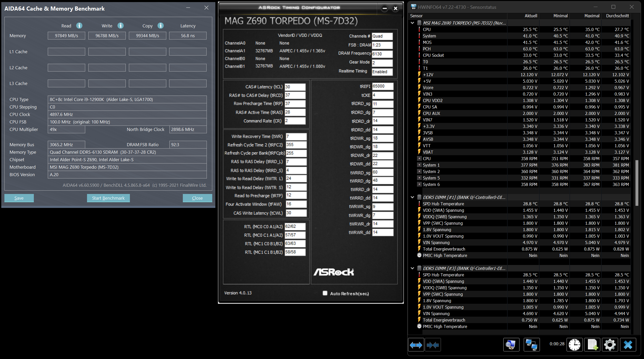Viewport: 644px width, 359px height.
Task: Collapse DDR5 DIMM [#1] sensor group
Action: click(x=412, y=197)
